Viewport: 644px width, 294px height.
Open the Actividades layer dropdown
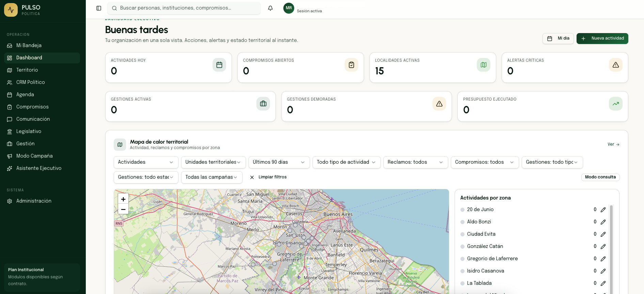(x=146, y=162)
